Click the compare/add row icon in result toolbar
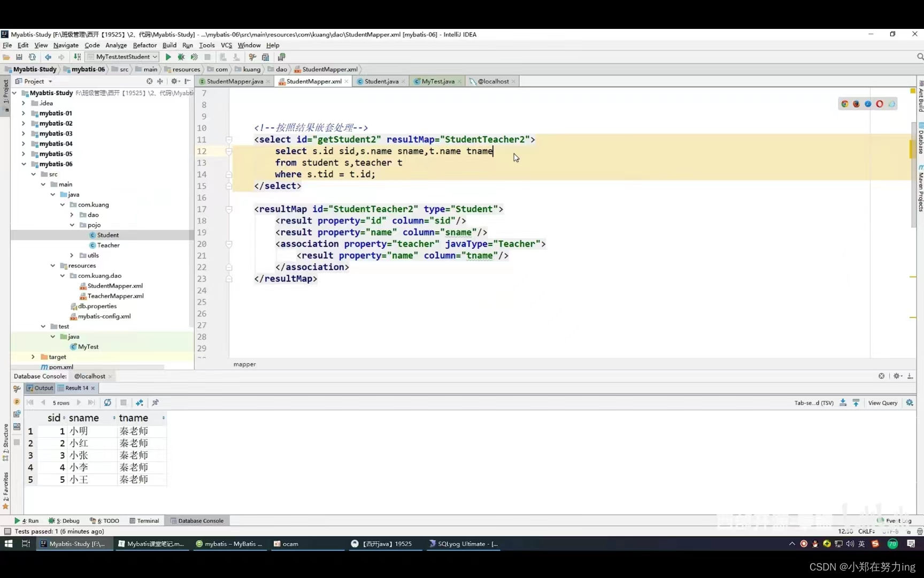 tap(140, 402)
